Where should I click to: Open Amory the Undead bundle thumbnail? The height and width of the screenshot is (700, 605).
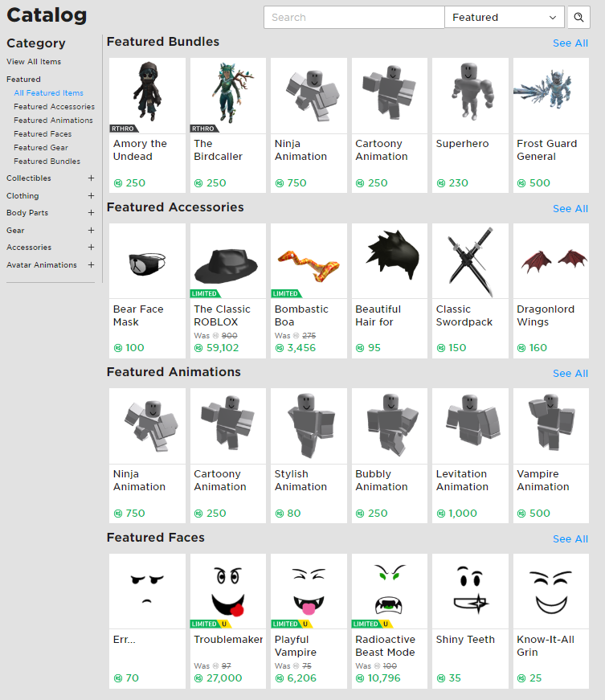[147, 96]
